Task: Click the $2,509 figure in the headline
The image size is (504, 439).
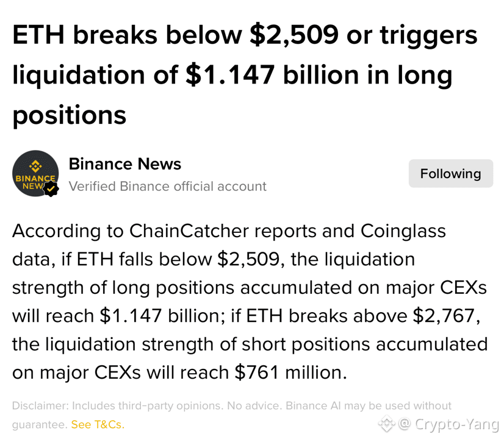Action: click(x=294, y=35)
